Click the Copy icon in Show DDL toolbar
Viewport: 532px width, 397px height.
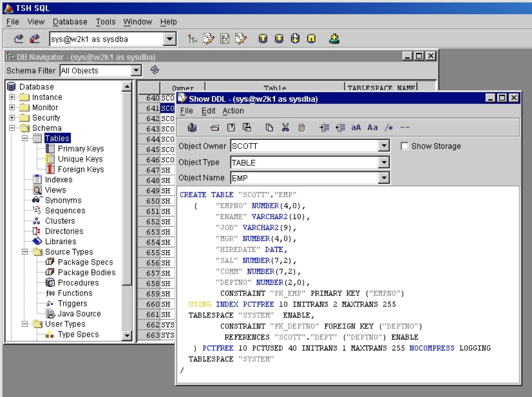270,128
